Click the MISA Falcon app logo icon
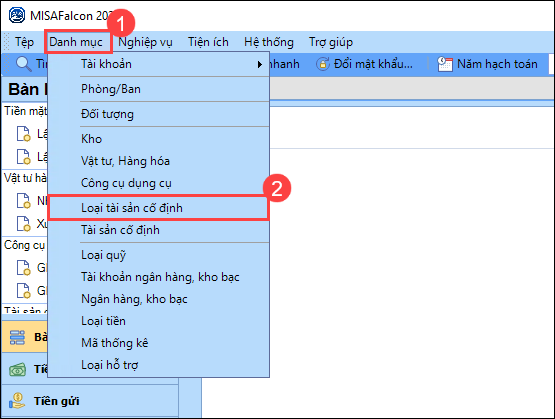Viewport: 555px width, 419px height. (17, 15)
